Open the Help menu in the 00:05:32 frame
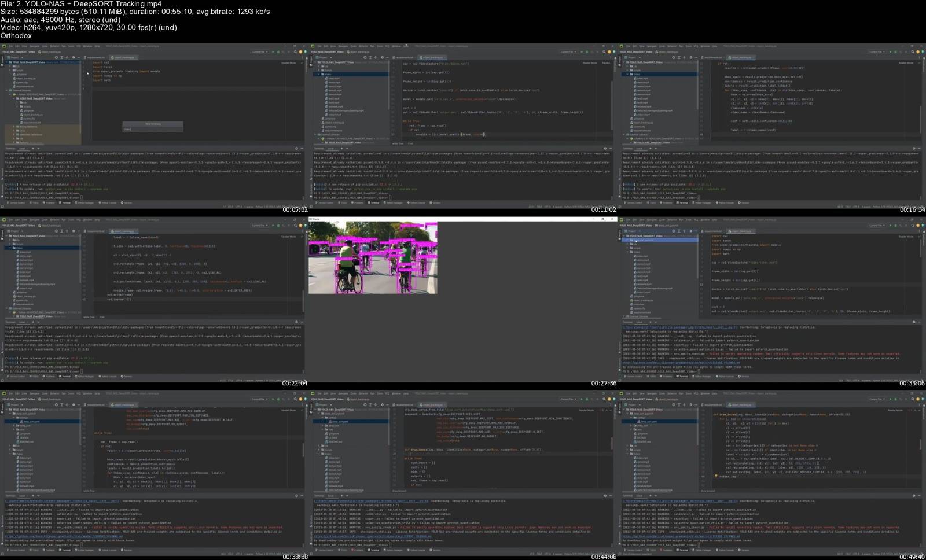The width and height of the screenshot is (926, 560). pyautogui.click(x=97, y=46)
